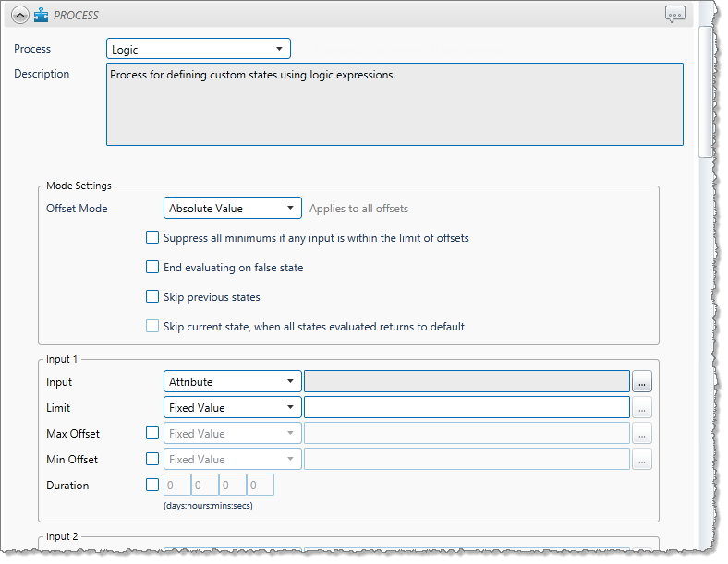Toggle Skip previous states checkbox

click(152, 297)
